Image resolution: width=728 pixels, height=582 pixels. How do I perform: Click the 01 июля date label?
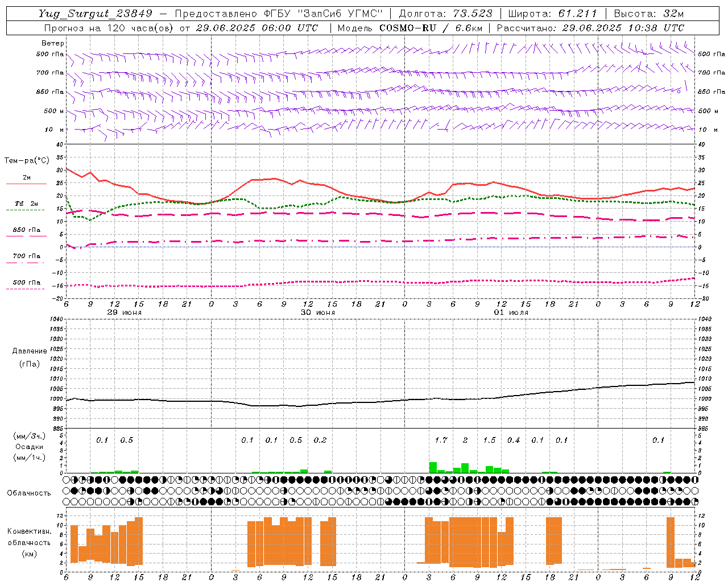(x=511, y=313)
